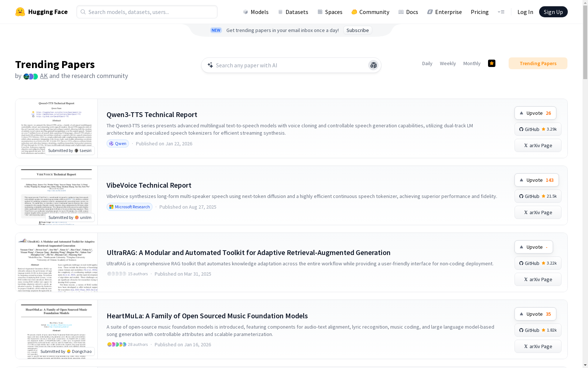
Task: Click the 'Trending Papers' page heading
Action: pyautogui.click(x=55, y=64)
